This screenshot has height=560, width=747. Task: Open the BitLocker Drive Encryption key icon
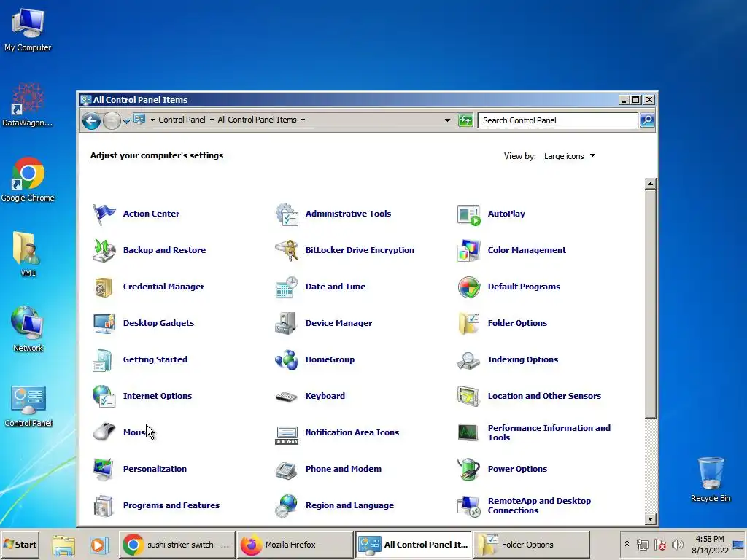(x=287, y=251)
